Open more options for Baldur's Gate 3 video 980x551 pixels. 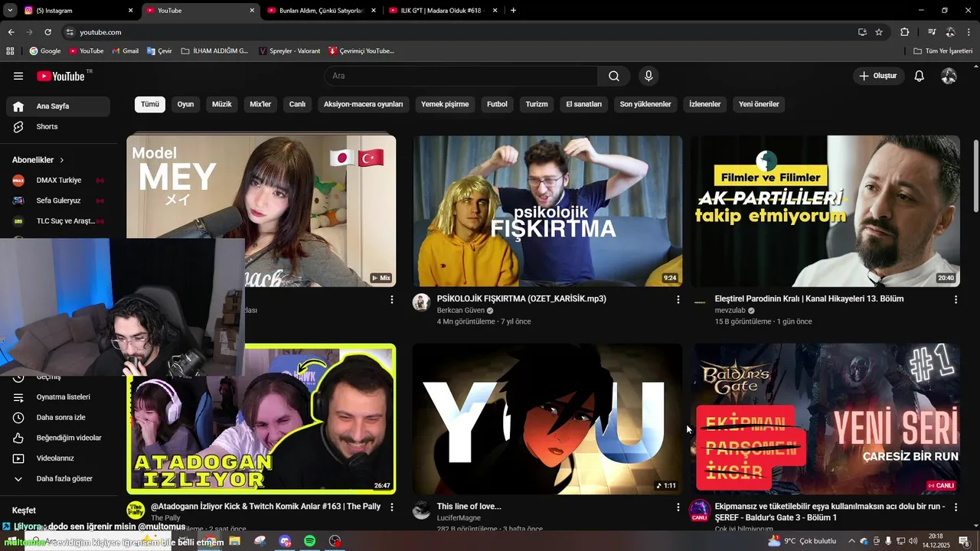[x=955, y=507]
